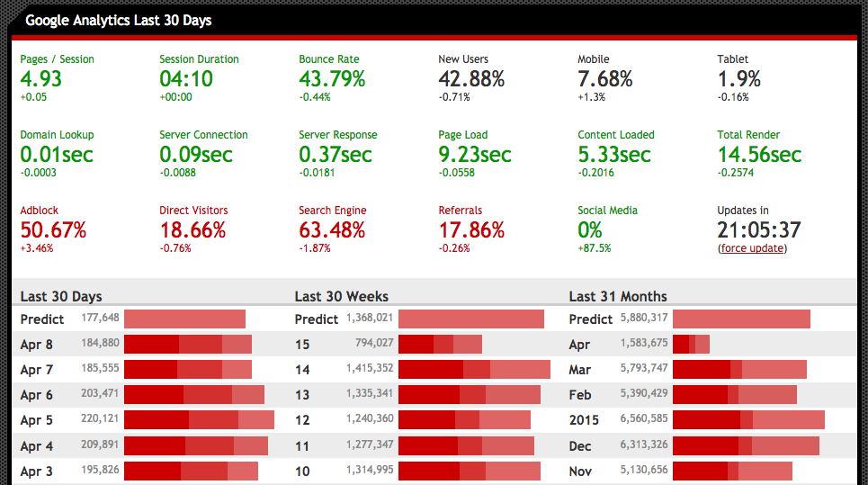Select the Session Duration value 04:10

click(x=186, y=79)
